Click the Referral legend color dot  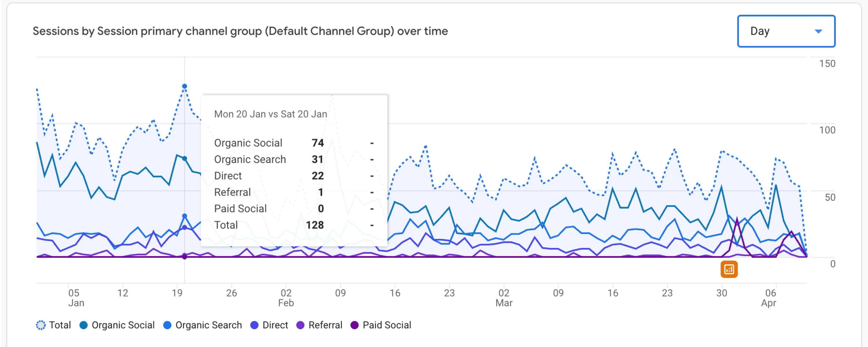click(300, 325)
